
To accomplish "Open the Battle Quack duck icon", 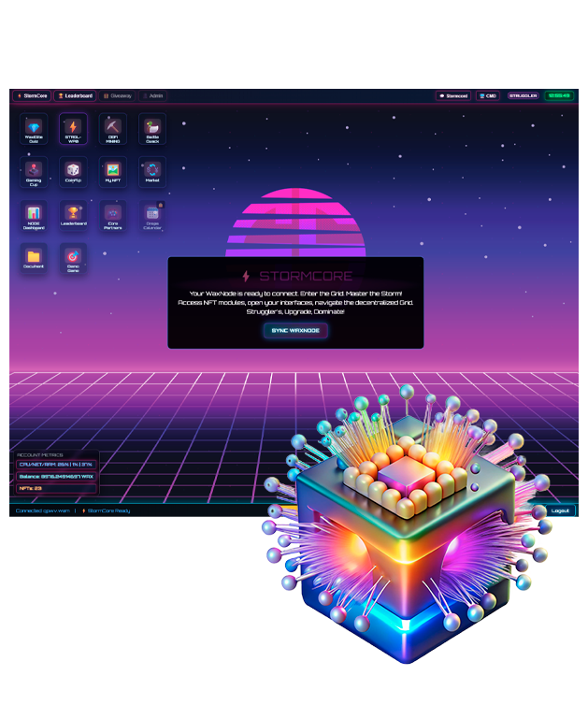I will coord(152,128).
